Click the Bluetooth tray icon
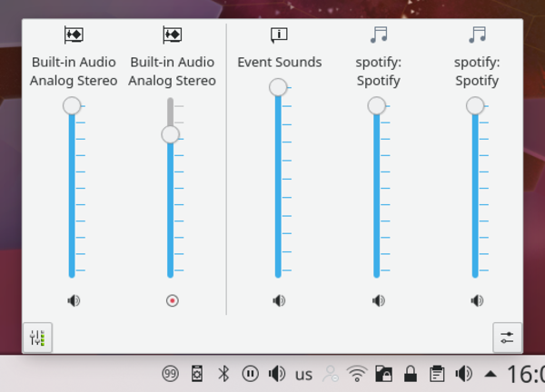 click(x=223, y=374)
